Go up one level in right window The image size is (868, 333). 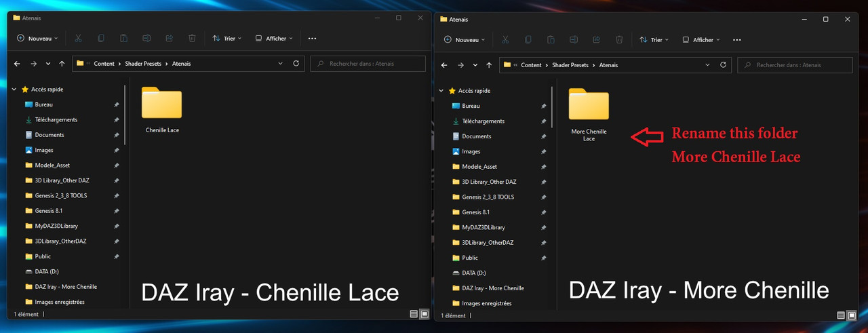pos(489,65)
